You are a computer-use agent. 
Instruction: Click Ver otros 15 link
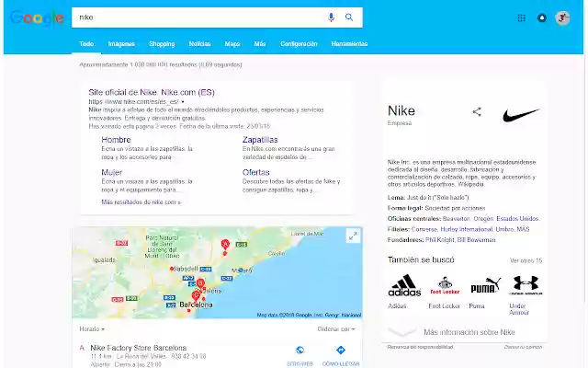click(x=526, y=260)
